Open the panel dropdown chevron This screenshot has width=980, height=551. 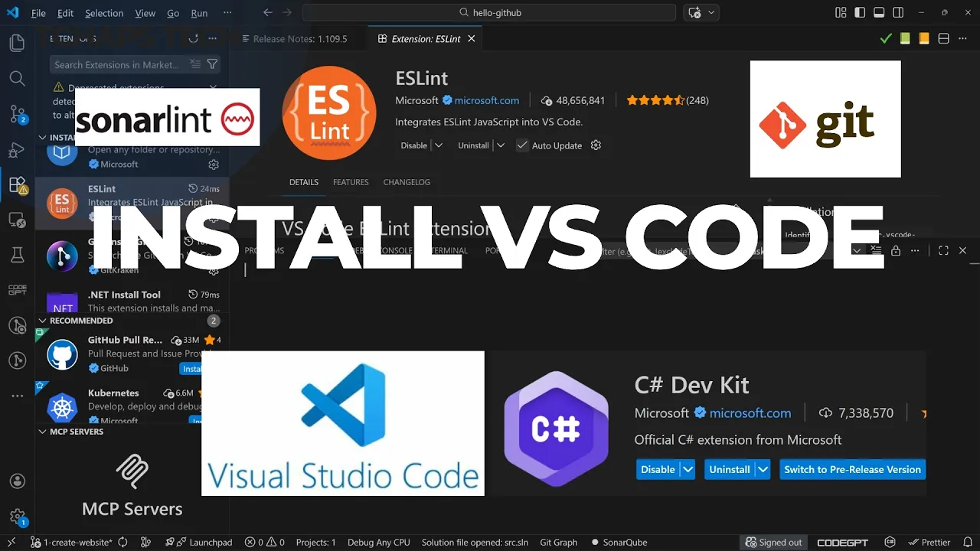[x=857, y=250]
